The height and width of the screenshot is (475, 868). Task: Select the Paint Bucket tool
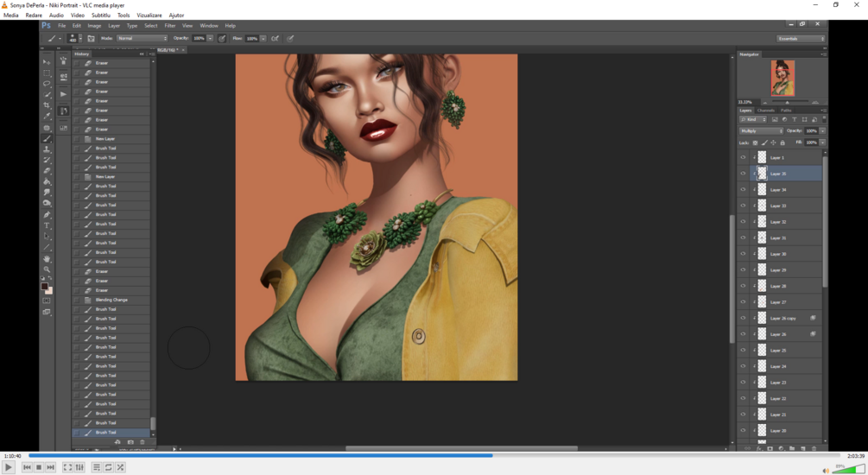point(47,181)
